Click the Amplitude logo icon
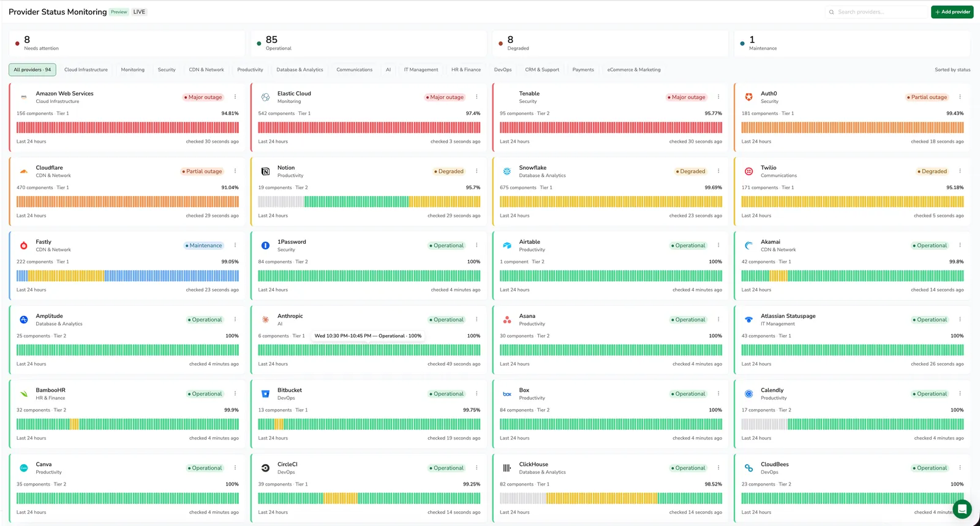980x526 pixels. coord(24,320)
